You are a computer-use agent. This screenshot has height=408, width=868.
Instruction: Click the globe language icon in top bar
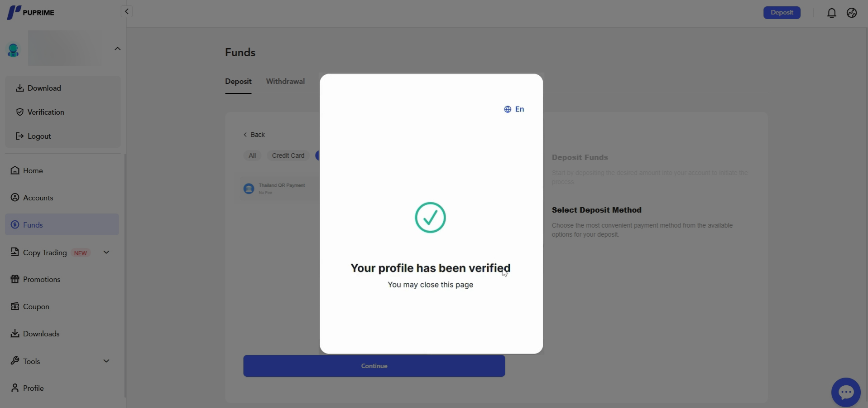(853, 13)
